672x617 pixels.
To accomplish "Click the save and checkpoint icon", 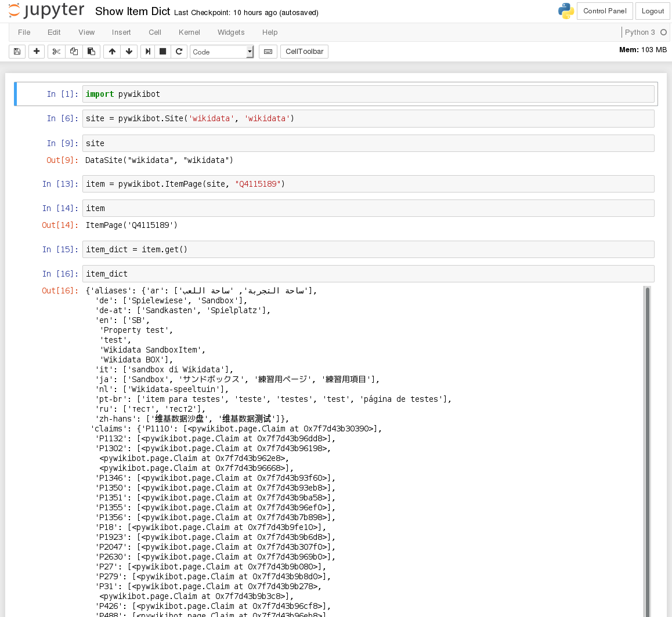I will click(17, 52).
